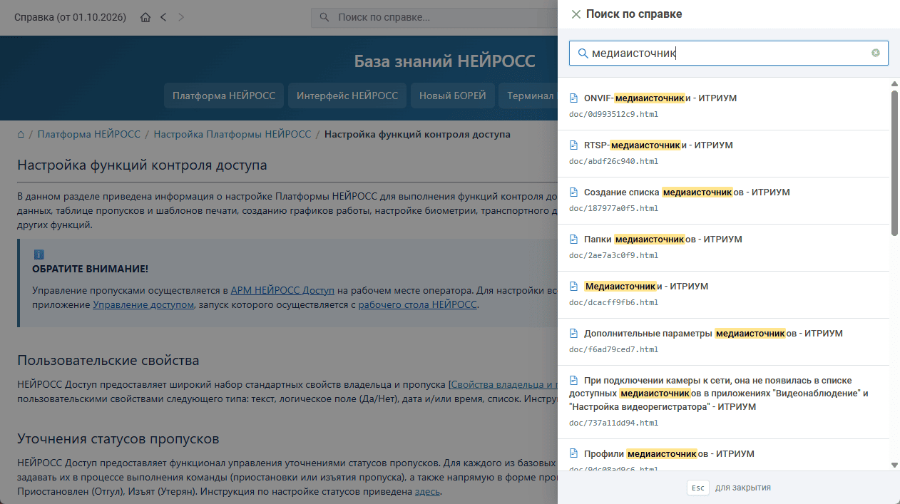Click document icon of Папки медиаисточников
The image size is (900, 504).
tap(573, 239)
